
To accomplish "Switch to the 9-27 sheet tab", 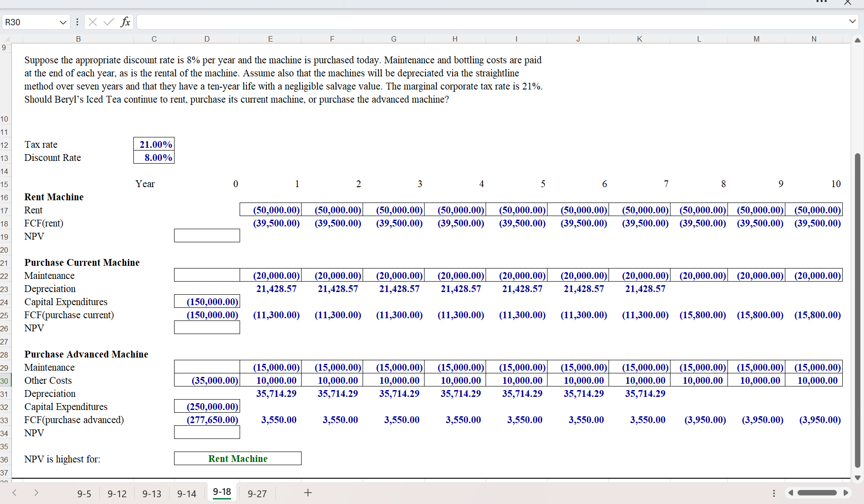I will pos(257,494).
